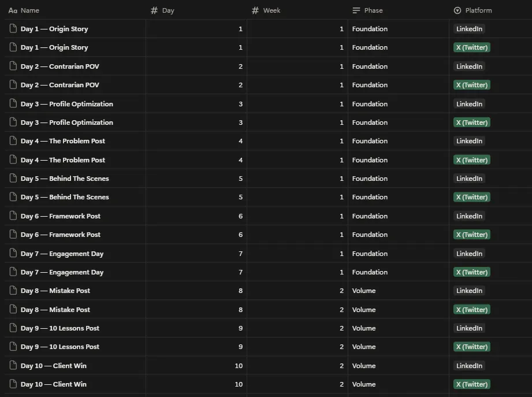The height and width of the screenshot is (397, 532).
Task: Open 'Day 1 — Origin Story' title in LinkedIn row
Action: (54, 29)
